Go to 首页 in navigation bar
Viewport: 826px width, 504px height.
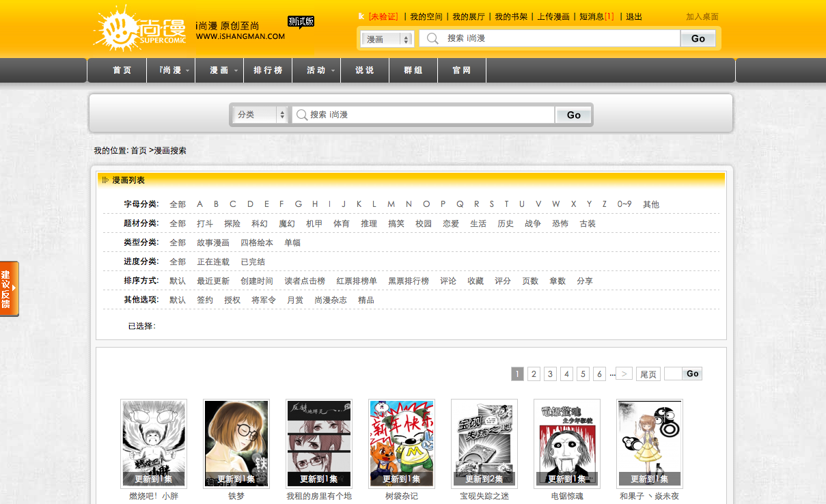click(x=122, y=70)
